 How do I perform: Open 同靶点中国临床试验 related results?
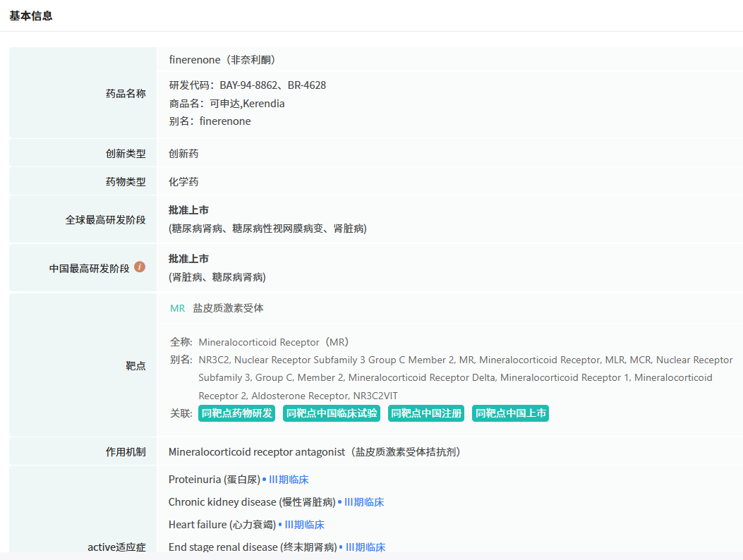331,413
